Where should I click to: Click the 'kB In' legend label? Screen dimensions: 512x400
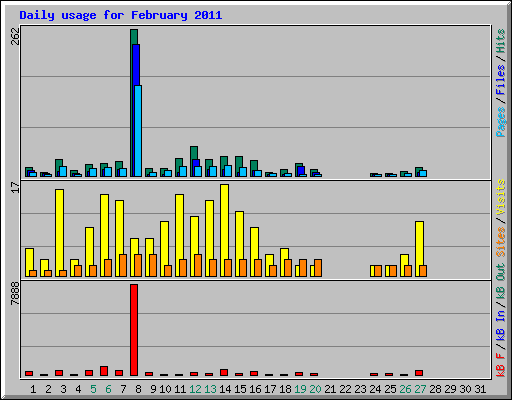(501, 326)
